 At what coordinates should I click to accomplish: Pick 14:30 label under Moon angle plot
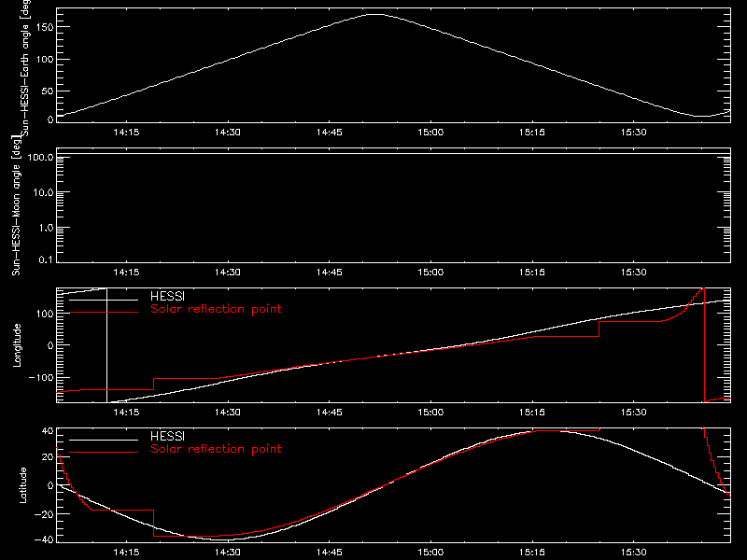click(x=228, y=273)
